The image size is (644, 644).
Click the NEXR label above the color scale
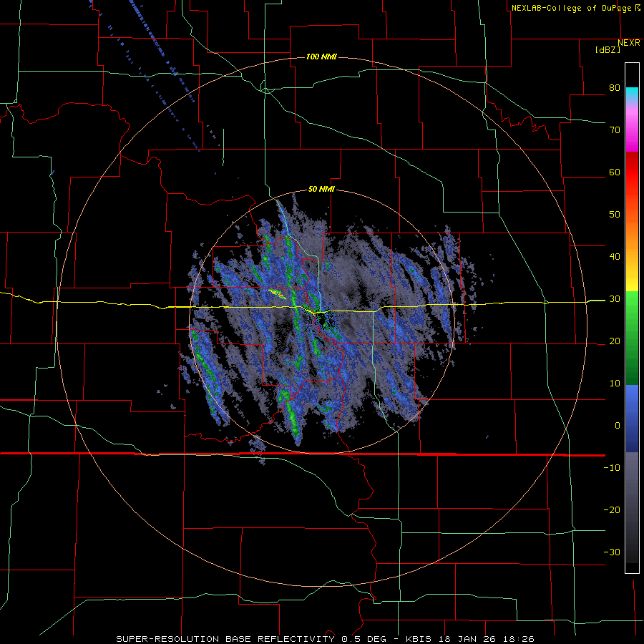628,43
